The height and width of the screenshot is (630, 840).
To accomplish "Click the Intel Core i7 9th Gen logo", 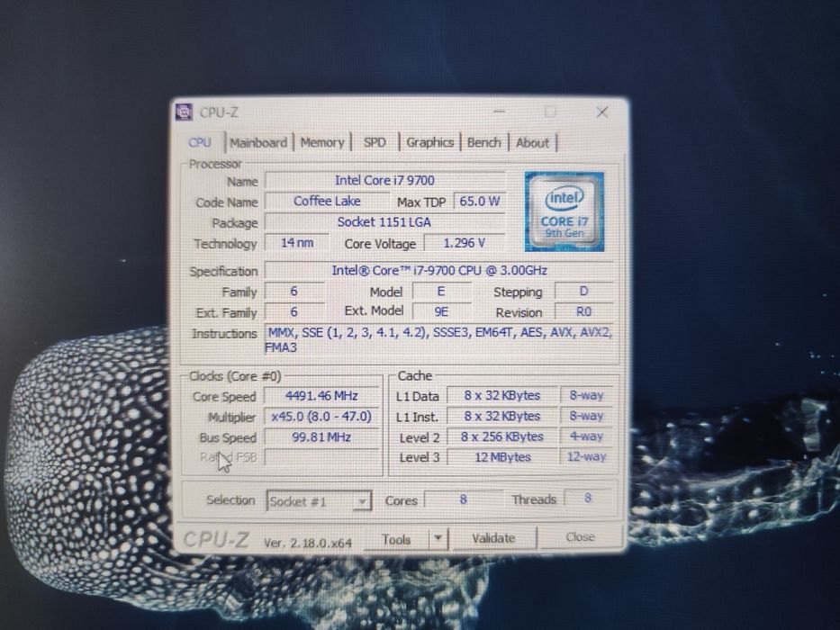I will [565, 211].
